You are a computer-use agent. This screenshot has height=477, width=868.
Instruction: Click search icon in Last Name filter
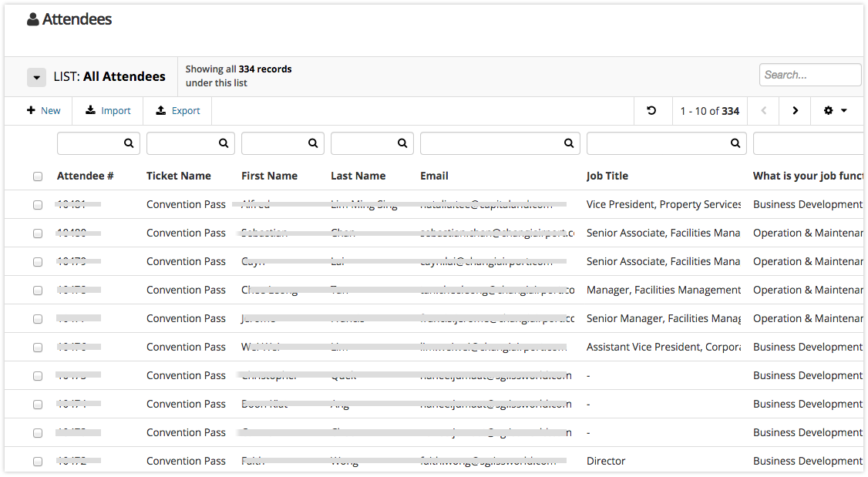[402, 143]
